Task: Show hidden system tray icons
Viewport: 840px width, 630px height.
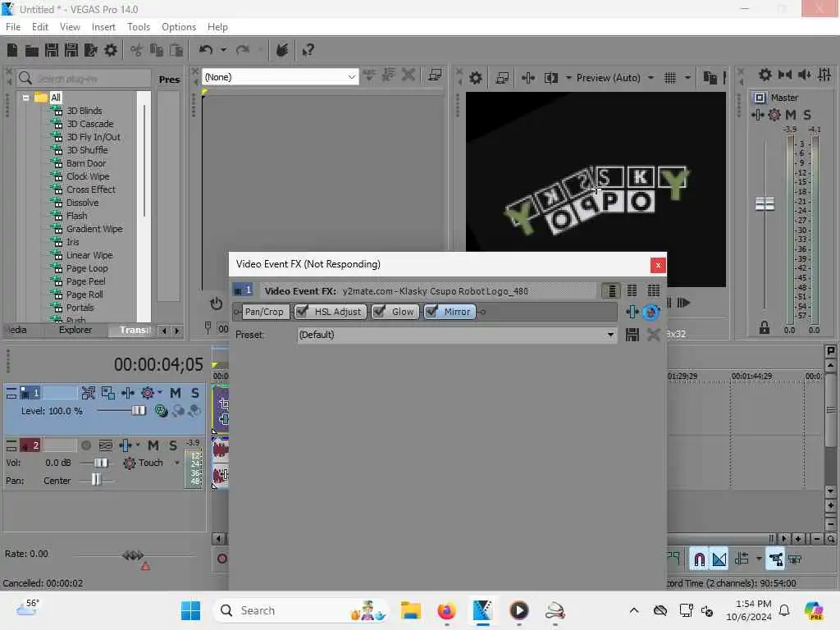Action: point(634,610)
